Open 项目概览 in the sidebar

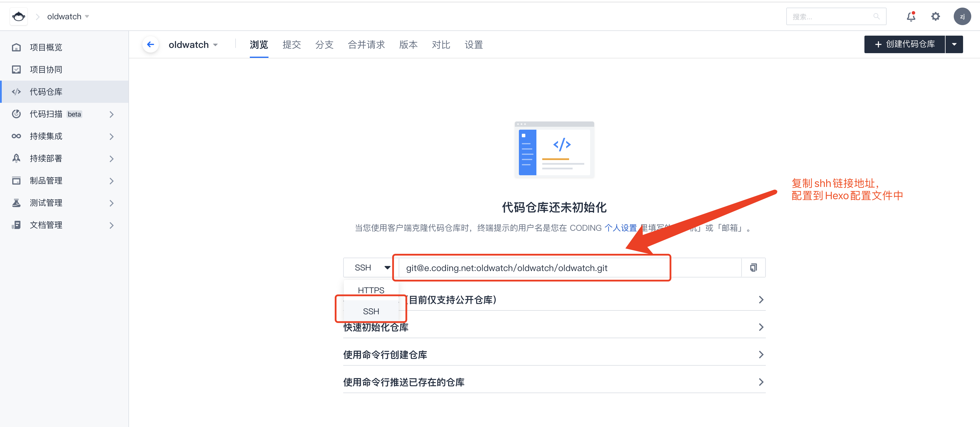tap(46, 47)
